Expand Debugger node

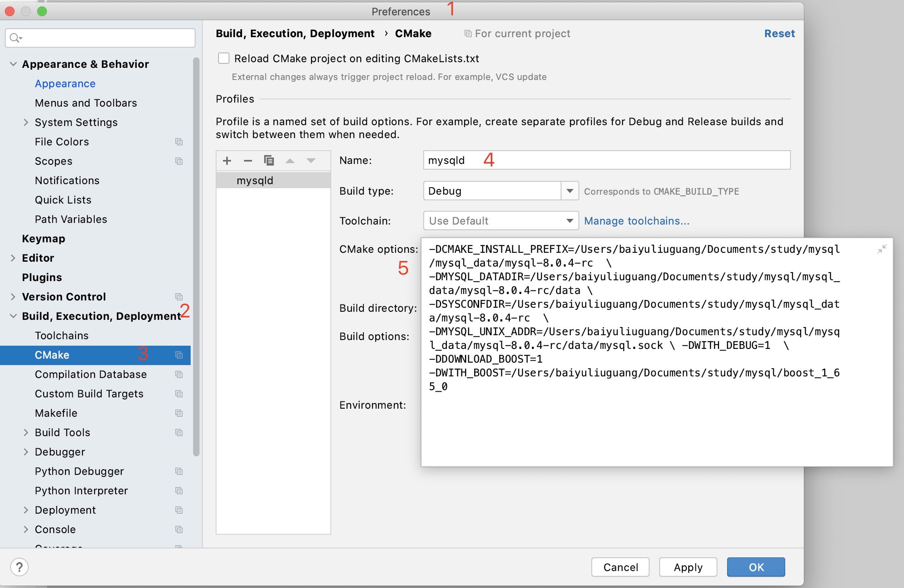(26, 452)
